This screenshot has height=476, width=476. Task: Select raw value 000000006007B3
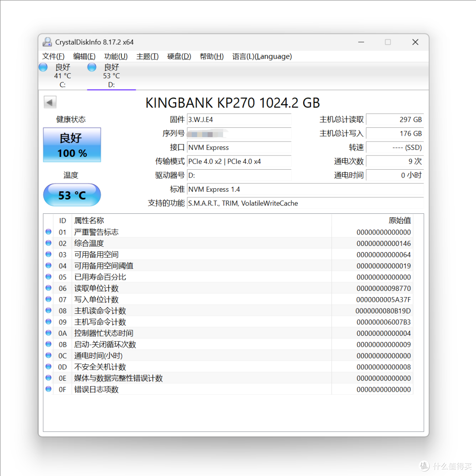[x=384, y=322]
